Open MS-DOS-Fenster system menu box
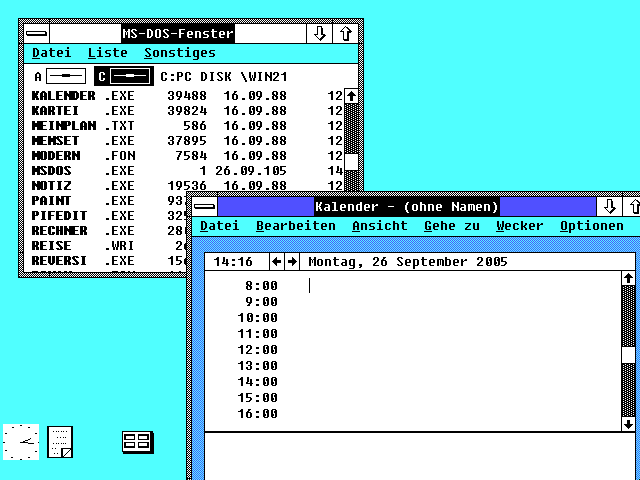The height and width of the screenshot is (480, 640). [37, 33]
